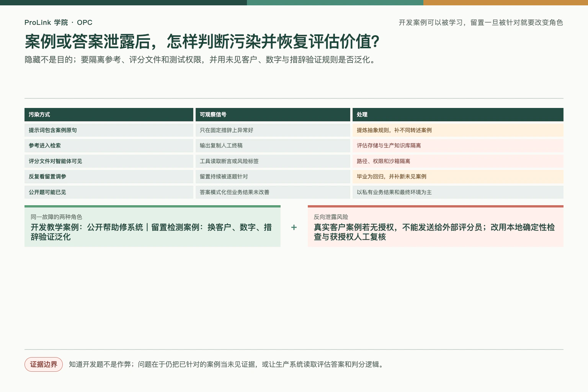Viewport: 588px width, 392px height.
Task: Click the red card label 反向泄露风险
Action: (331, 217)
